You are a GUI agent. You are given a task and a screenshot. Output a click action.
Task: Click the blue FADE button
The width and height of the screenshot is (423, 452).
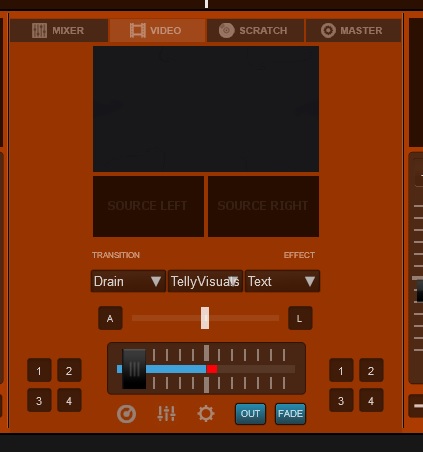tap(290, 414)
